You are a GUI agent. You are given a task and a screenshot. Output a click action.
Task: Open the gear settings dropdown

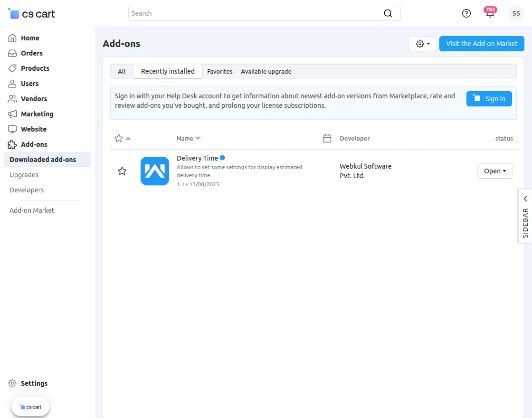click(x=422, y=44)
